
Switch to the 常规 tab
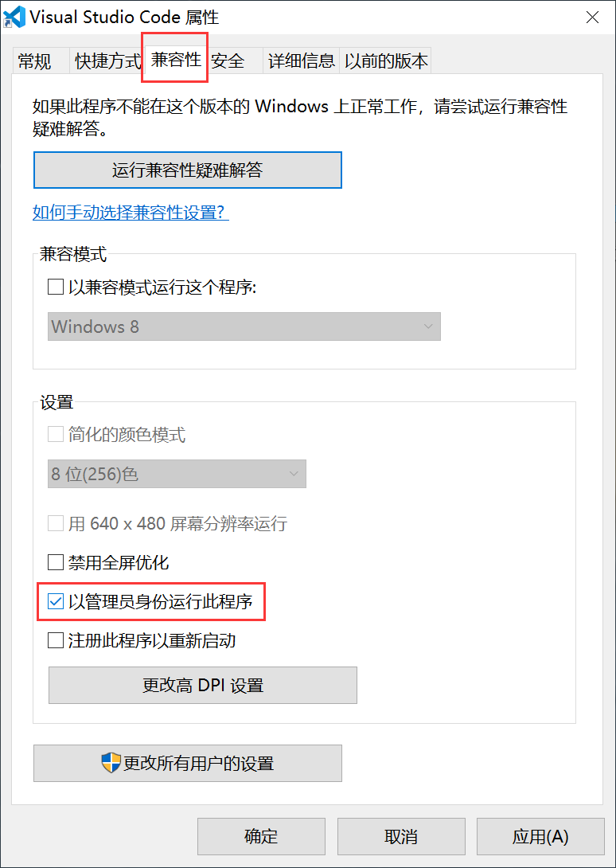(34, 61)
